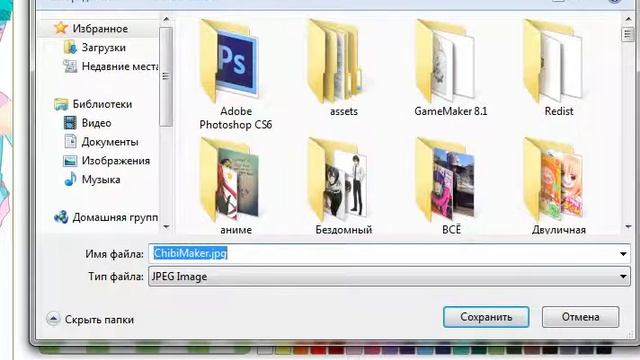The image size is (640, 360).
Task: Select Видео library
Action: point(96,123)
